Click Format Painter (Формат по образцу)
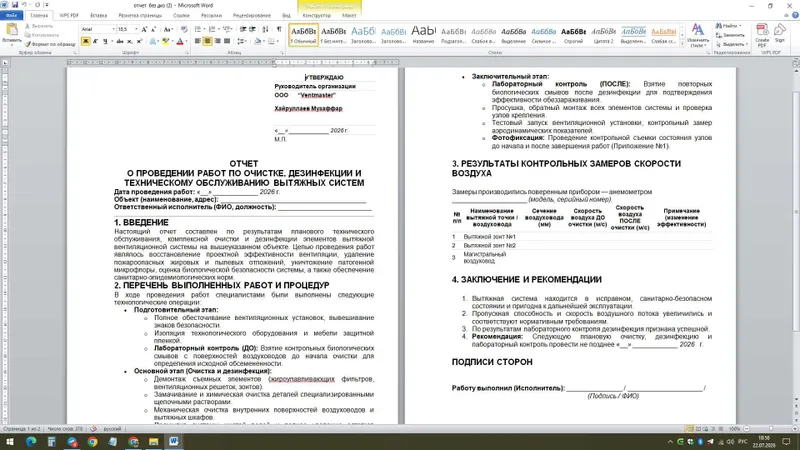The width and height of the screenshot is (800, 450). click(x=51, y=44)
